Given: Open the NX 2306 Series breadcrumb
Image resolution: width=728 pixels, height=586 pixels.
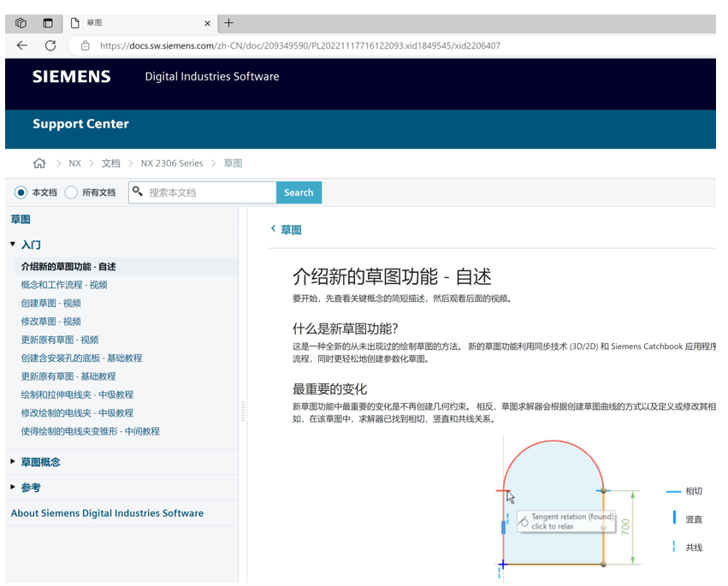Looking at the screenshot, I should click(172, 163).
